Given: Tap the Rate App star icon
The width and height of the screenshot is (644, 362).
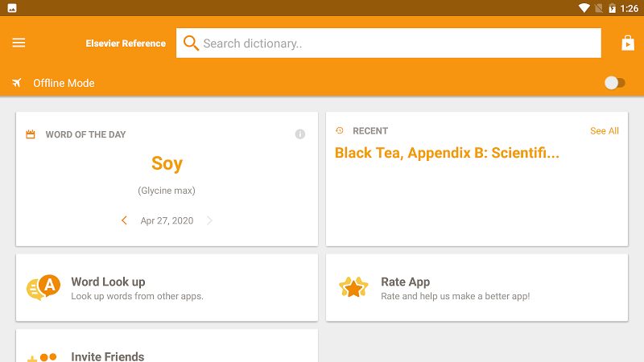Looking at the screenshot, I should click(x=353, y=287).
